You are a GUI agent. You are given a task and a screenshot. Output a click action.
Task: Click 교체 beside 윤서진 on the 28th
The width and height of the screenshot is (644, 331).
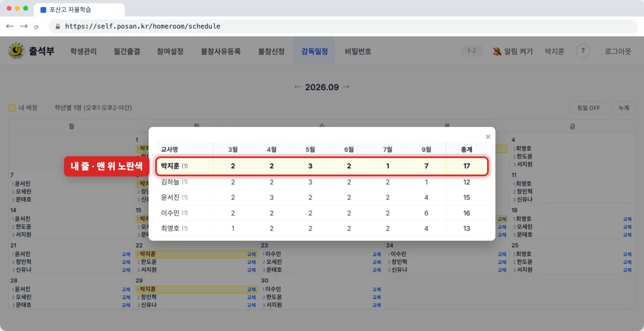[126, 290]
